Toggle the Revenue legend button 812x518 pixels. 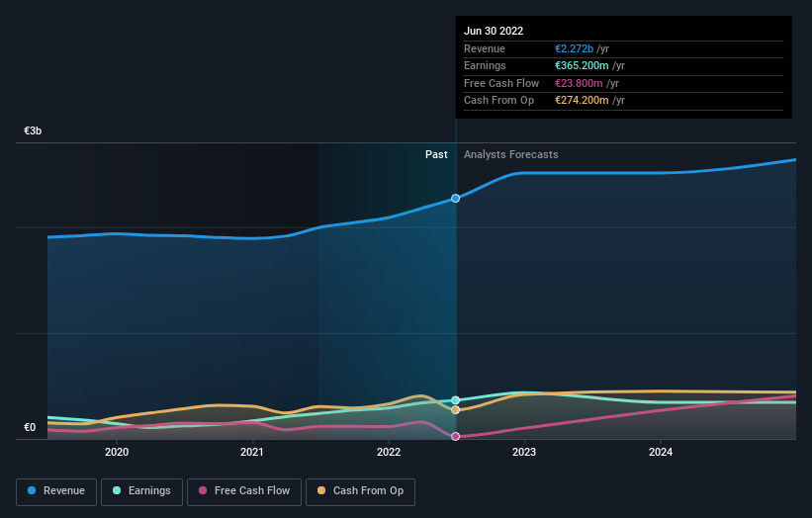pyautogui.click(x=56, y=491)
